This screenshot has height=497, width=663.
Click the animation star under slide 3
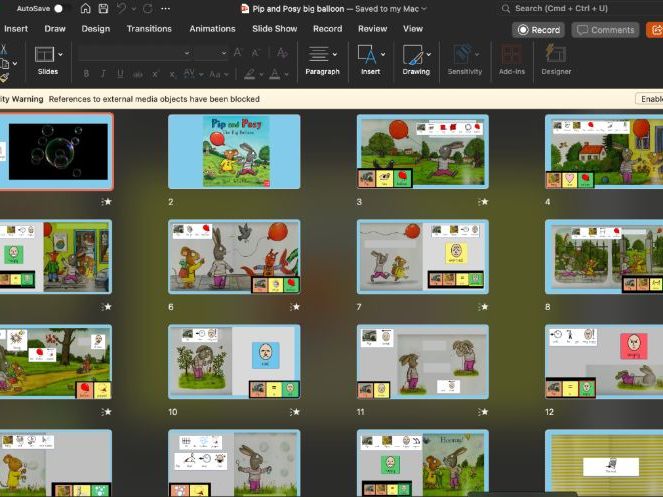pyautogui.click(x=484, y=202)
